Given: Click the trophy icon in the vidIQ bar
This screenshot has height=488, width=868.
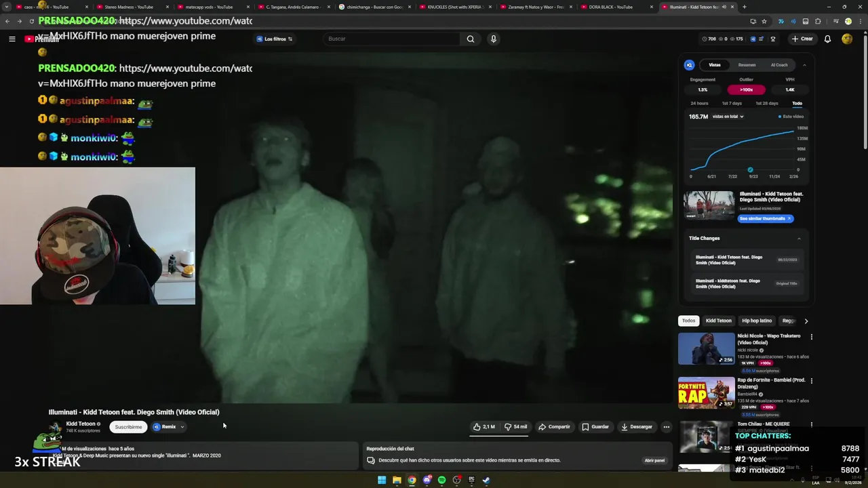Looking at the screenshot, I should (x=773, y=39).
